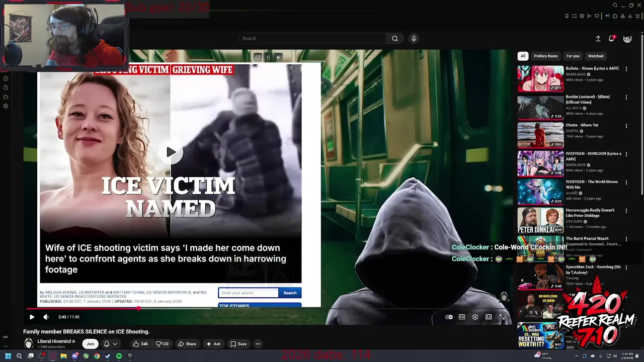The height and width of the screenshot is (362, 644).
Task: Mute the video with the speaker icon
Action: click(46, 317)
